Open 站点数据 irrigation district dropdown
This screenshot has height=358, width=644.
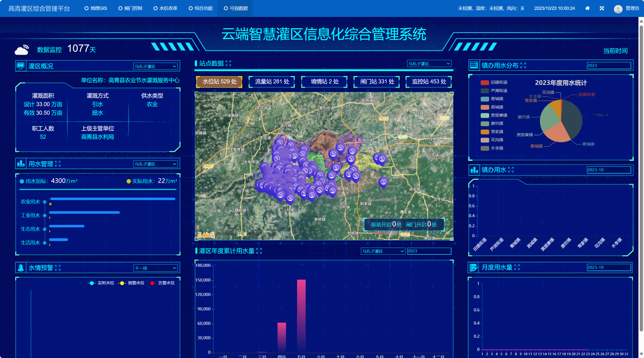pyautogui.click(x=429, y=64)
